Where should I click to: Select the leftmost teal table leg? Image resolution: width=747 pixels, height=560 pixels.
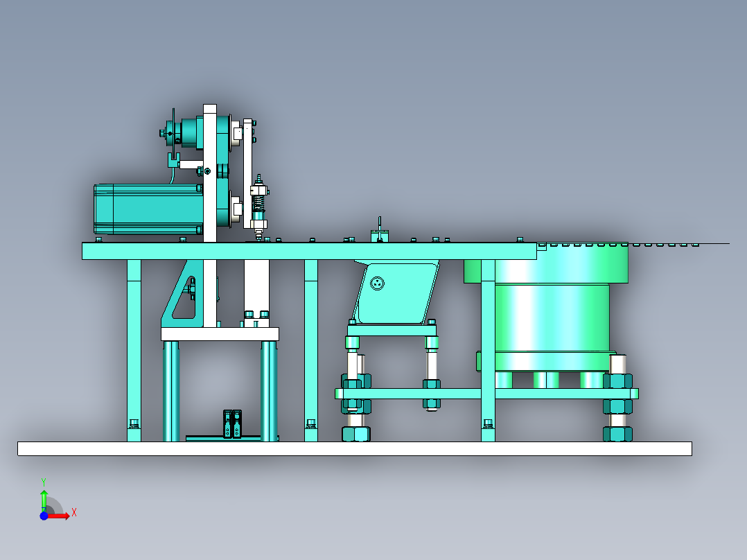click(134, 350)
